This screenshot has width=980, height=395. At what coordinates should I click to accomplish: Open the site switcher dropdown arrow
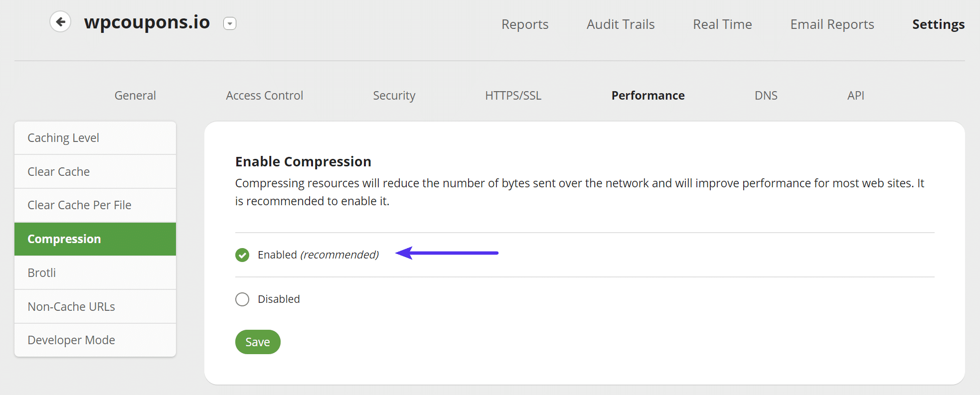[x=229, y=23]
